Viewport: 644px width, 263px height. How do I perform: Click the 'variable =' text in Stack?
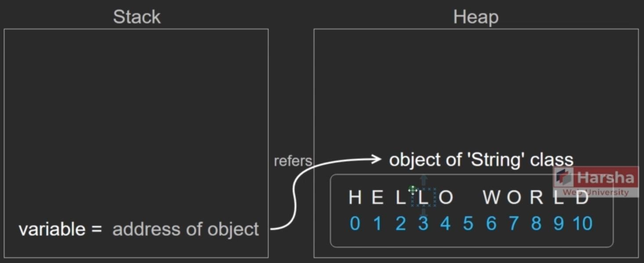coord(60,229)
